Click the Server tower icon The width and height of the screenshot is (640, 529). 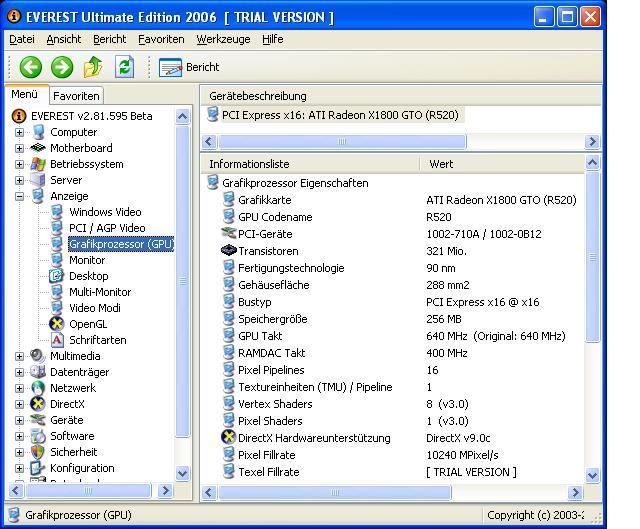tap(38, 180)
